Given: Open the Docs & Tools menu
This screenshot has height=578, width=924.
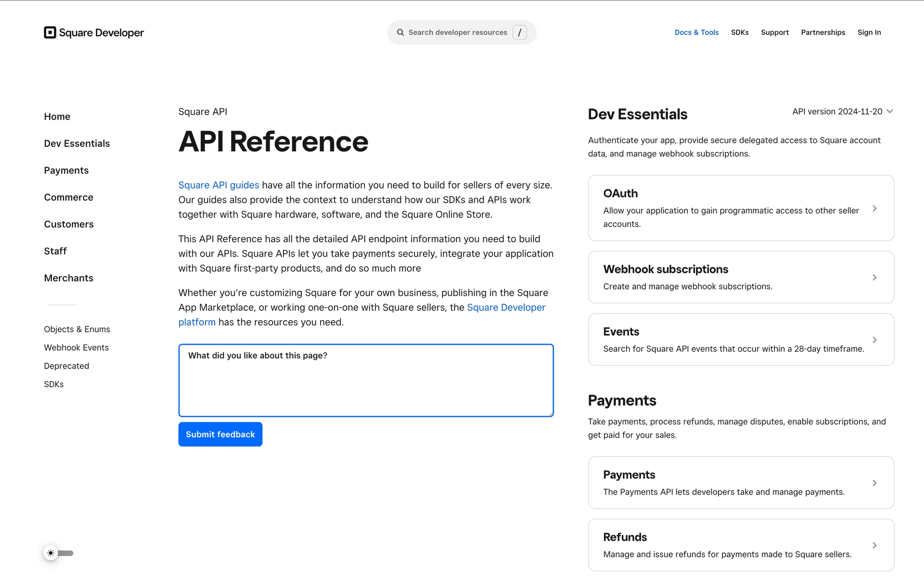Looking at the screenshot, I should 696,32.
